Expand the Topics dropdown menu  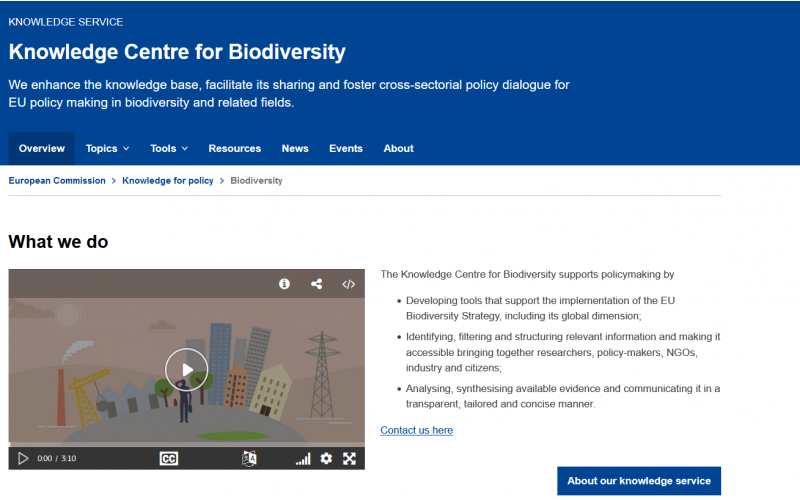[107, 148]
